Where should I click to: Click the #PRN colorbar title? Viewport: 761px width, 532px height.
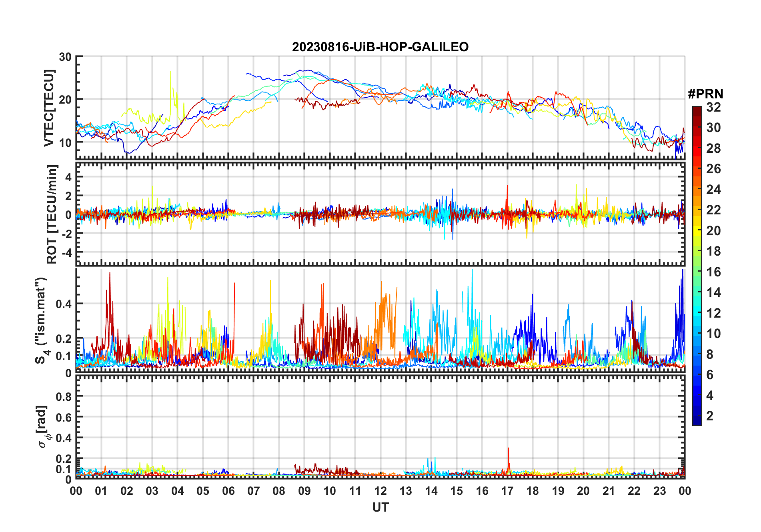tap(705, 94)
